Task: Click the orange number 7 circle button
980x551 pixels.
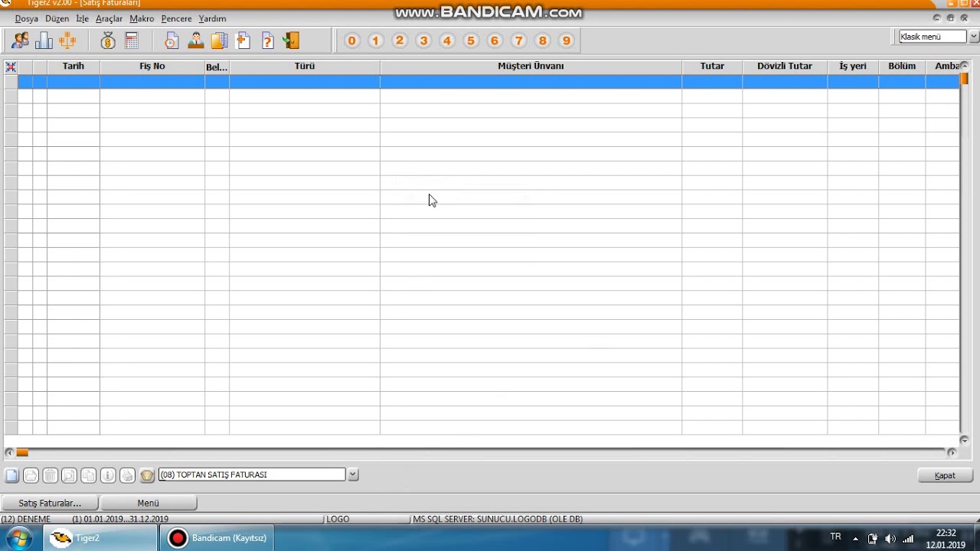Action: [518, 41]
